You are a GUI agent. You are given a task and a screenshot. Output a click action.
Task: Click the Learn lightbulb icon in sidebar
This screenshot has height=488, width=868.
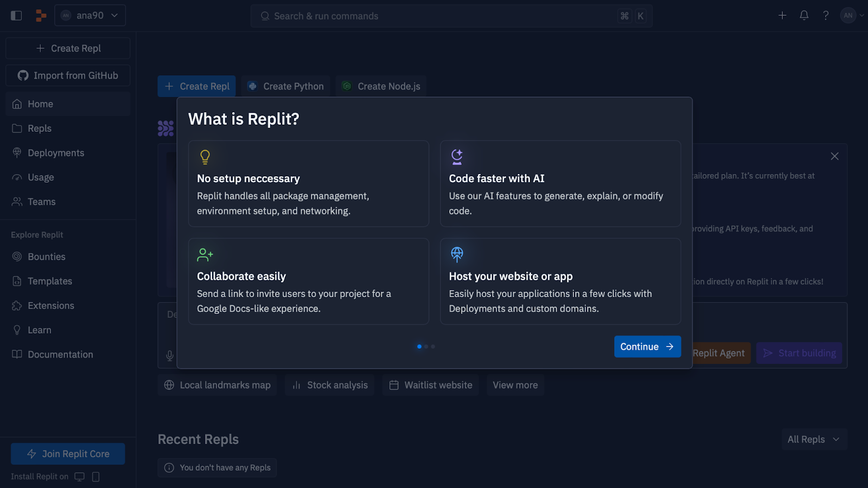pyautogui.click(x=17, y=330)
